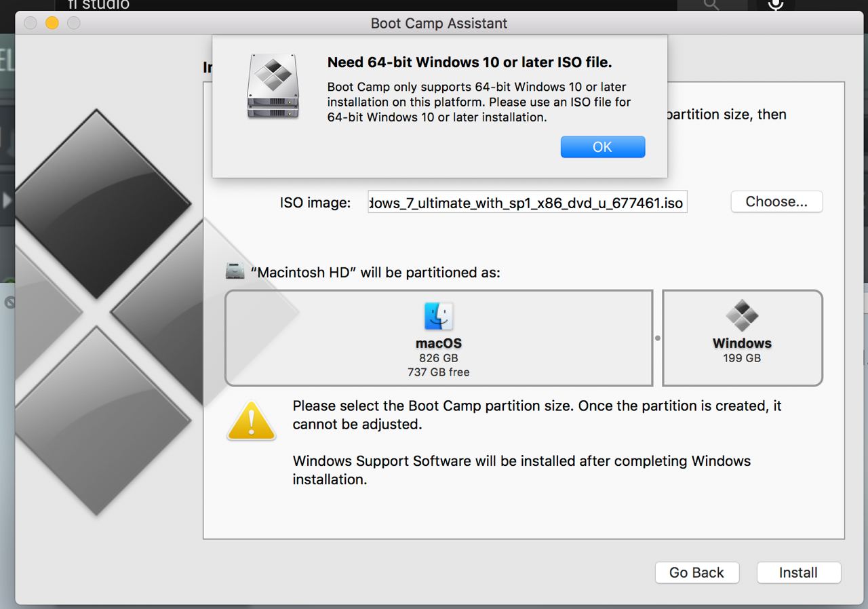Click the Windows logo in the Windows partition
Image resolution: width=868 pixels, height=609 pixels.
(742, 315)
